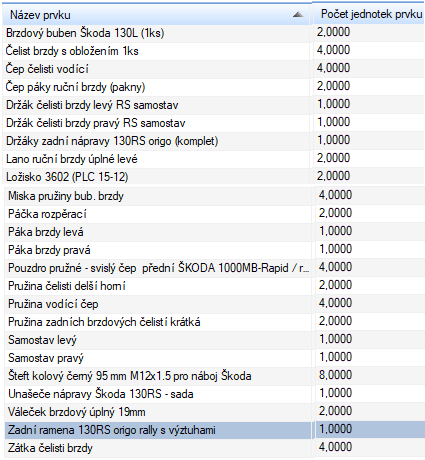The image size is (425, 460).
Task: Select the Čep čelisti vodící row
Action: pyautogui.click(x=213, y=69)
